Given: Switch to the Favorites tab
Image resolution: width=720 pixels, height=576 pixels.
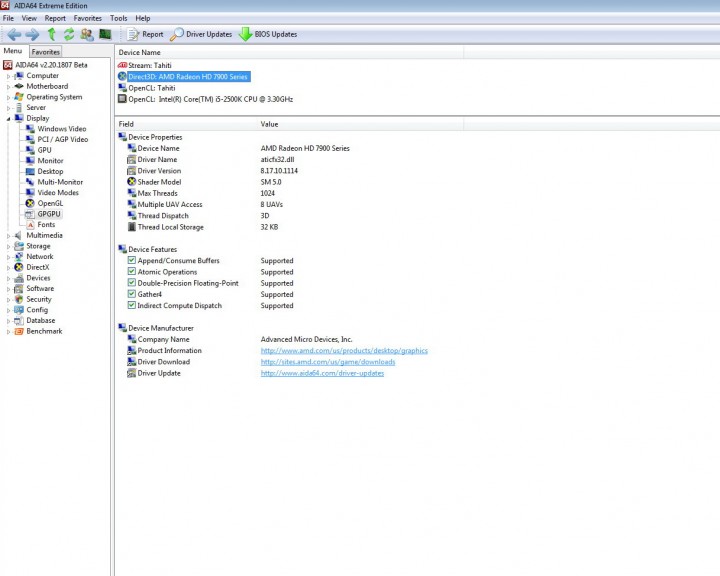Looking at the screenshot, I should (x=45, y=51).
